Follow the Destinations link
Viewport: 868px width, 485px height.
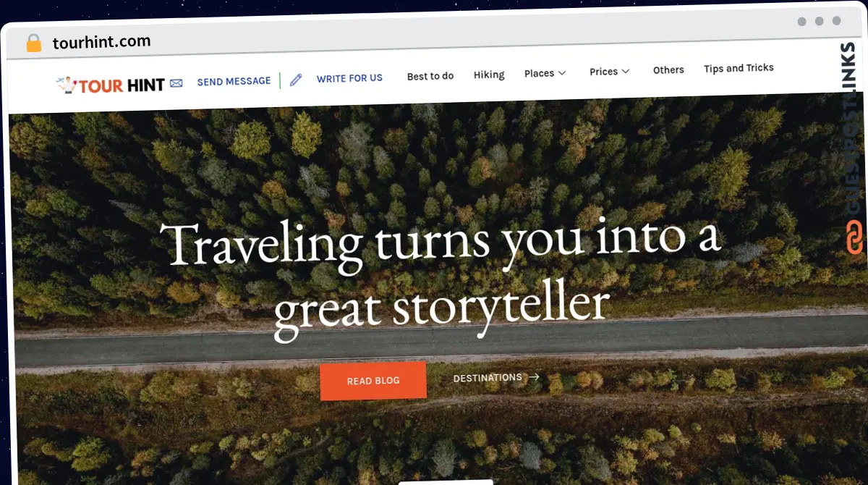pyautogui.click(x=488, y=378)
